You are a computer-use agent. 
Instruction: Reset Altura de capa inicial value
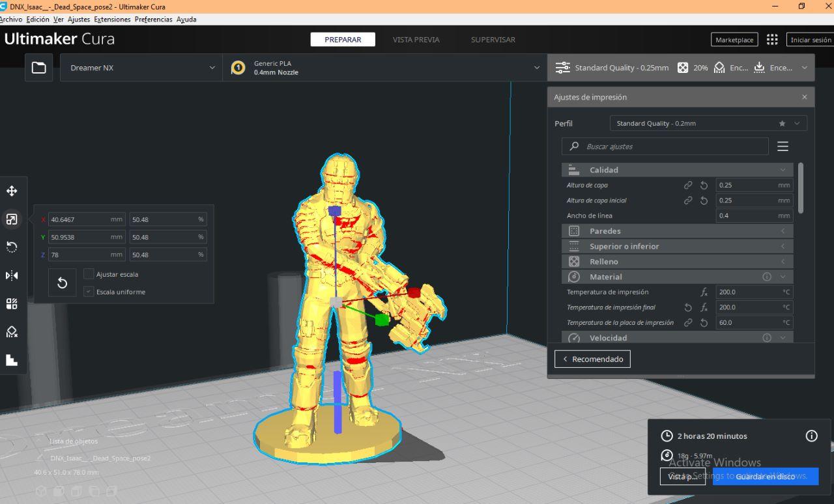coord(704,201)
